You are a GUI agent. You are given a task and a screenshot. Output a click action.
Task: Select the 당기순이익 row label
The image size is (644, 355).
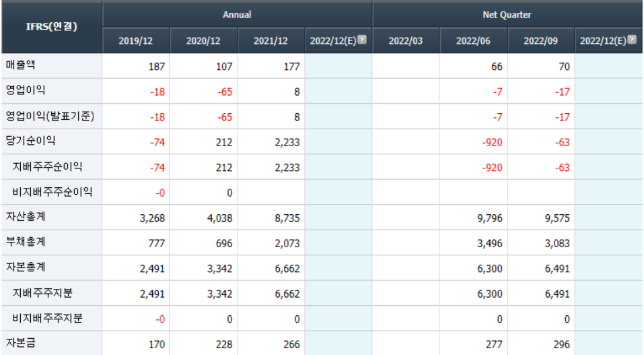pos(30,141)
